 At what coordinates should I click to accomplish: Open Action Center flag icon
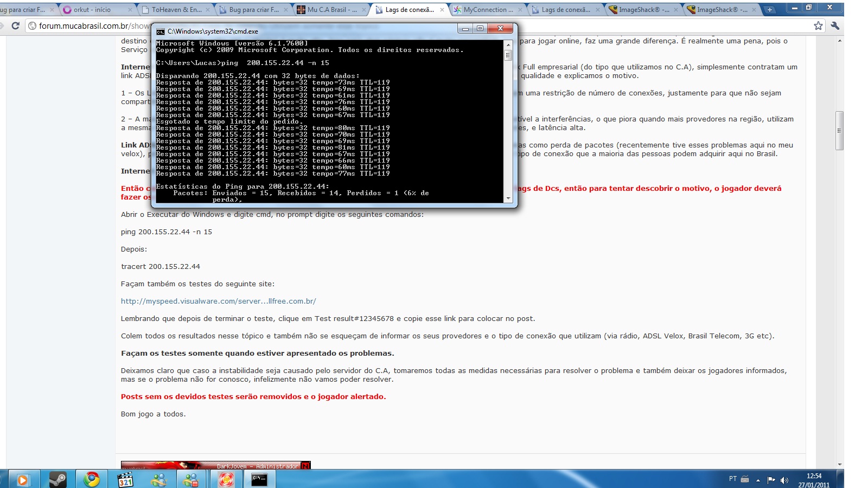[771, 480]
